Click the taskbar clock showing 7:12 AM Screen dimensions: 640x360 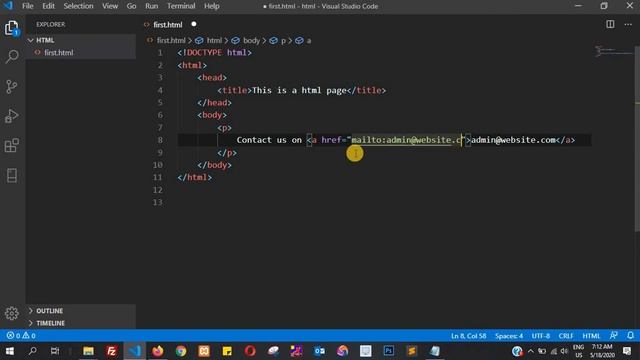(602, 351)
